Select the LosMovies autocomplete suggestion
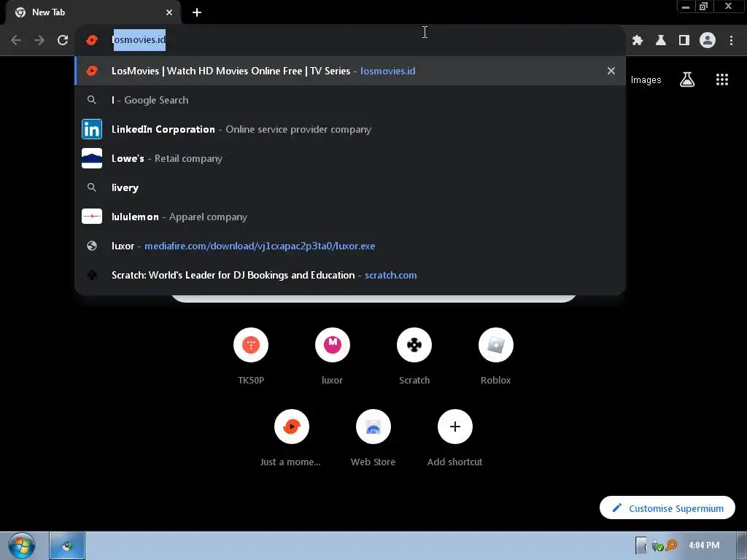Viewport: 747px width, 560px height. (x=350, y=71)
